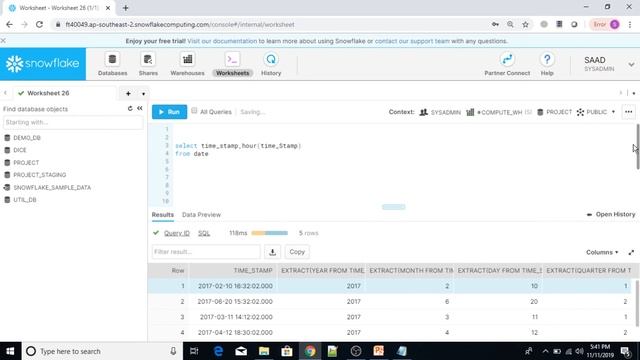Sort by the TIME_STAMP column header
Image resolution: width=640 pixels, height=360 pixels.
click(253, 271)
